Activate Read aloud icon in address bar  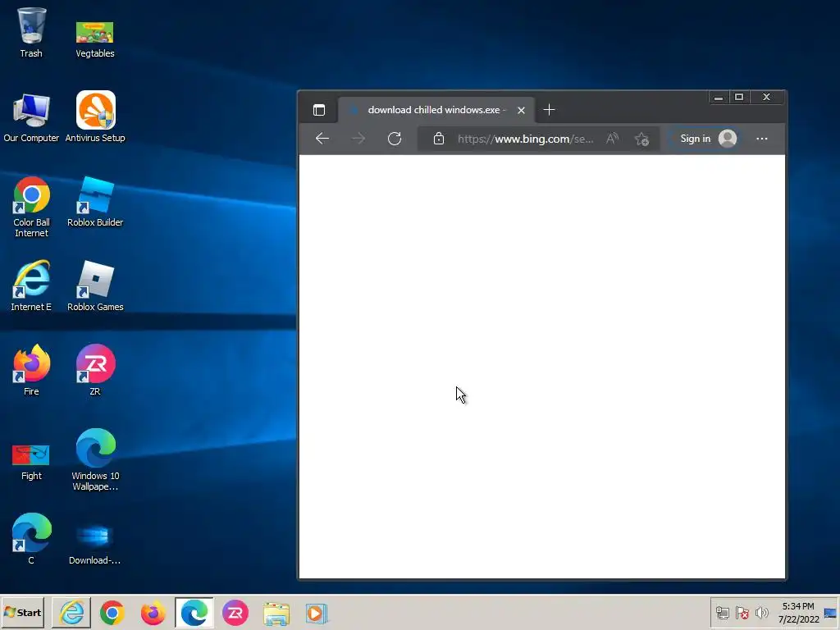tap(612, 139)
